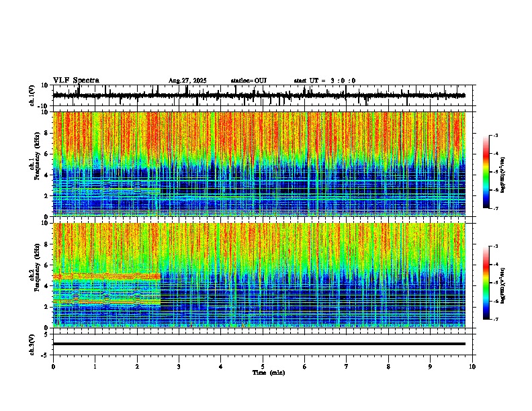The width and height of the screenshot is (532, 411).
Task: Click the '-7' tick on ch.2 colorbar
Action: click(496, 320)
